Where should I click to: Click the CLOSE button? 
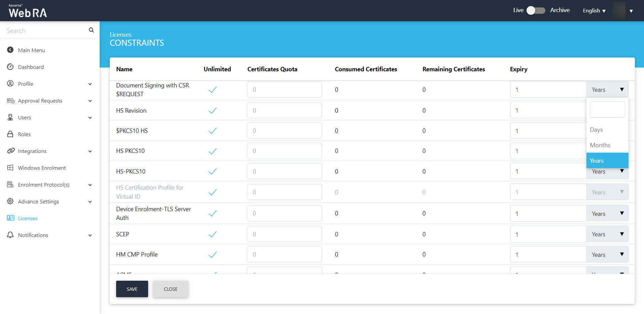point(171,289)
